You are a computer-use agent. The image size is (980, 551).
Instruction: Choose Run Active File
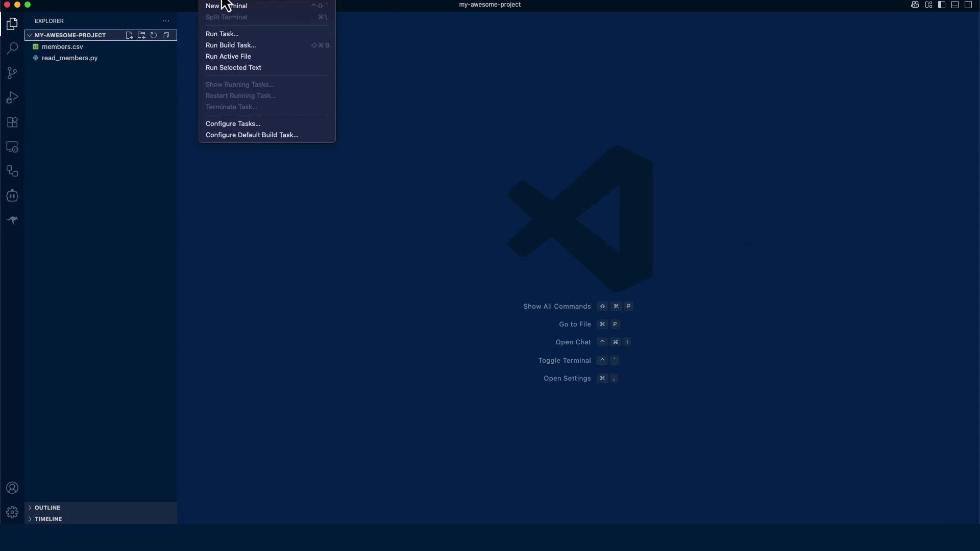pos(267,56)
